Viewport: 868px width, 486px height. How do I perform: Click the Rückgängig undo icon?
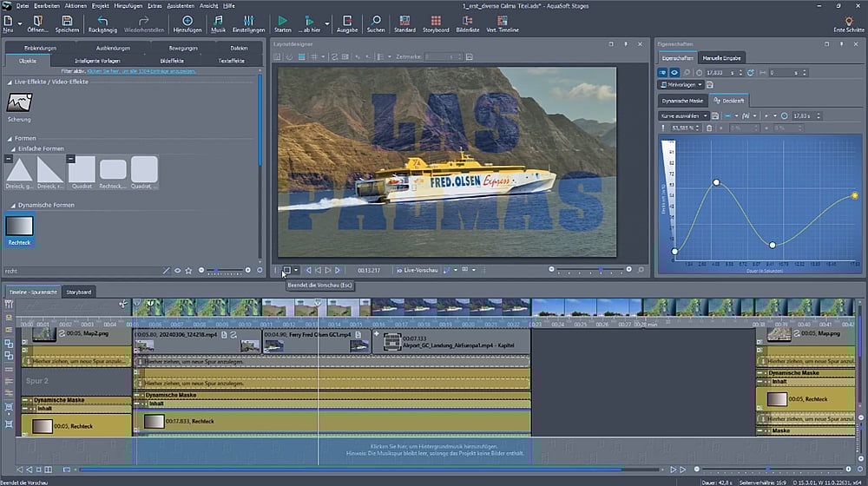click(103, 21)
